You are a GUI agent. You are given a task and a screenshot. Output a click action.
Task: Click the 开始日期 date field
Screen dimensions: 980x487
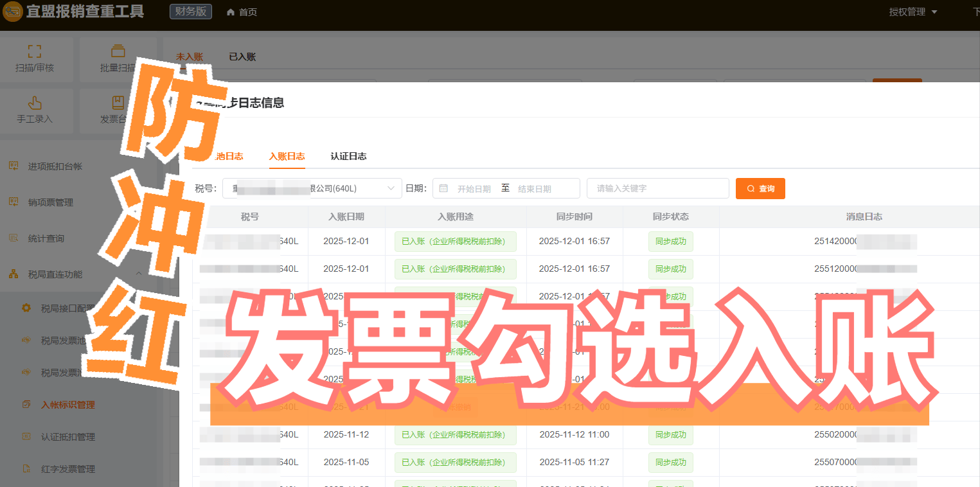tap(474, 189)
